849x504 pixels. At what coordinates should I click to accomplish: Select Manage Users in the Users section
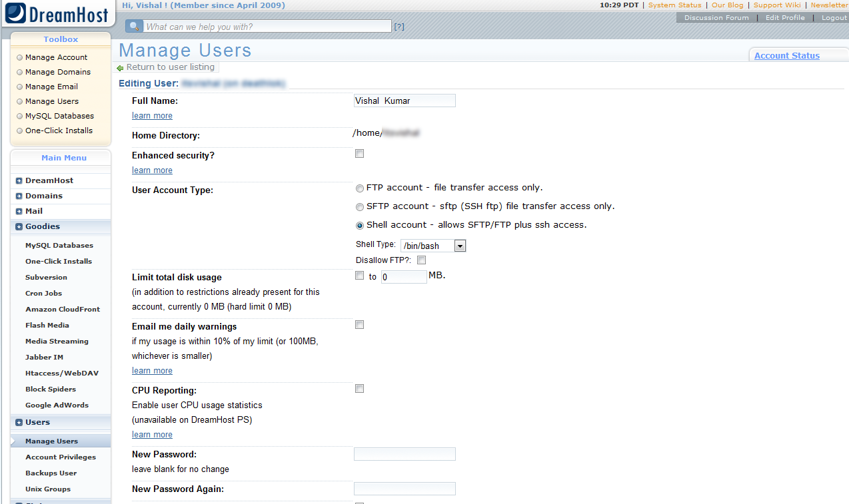tap(51, 441)
